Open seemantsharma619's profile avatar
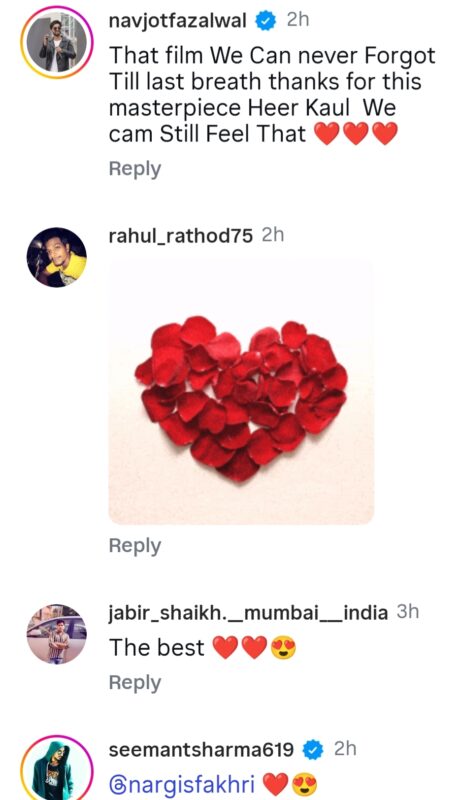The image size is (461, 800). click(x=57, y=769)
